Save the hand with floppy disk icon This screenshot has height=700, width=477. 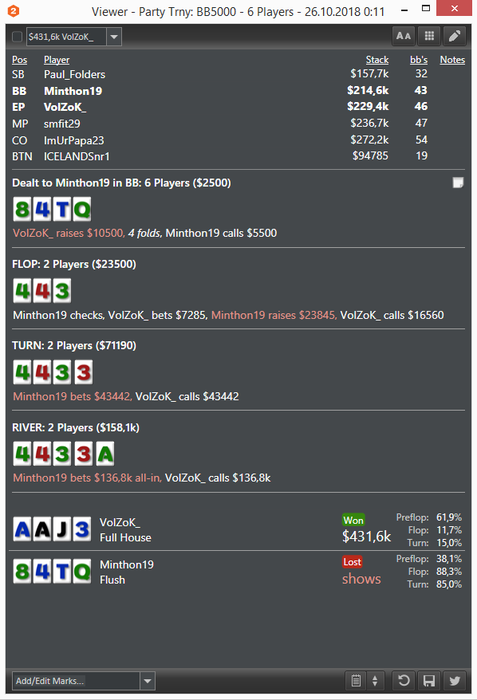tap(429, 681)
